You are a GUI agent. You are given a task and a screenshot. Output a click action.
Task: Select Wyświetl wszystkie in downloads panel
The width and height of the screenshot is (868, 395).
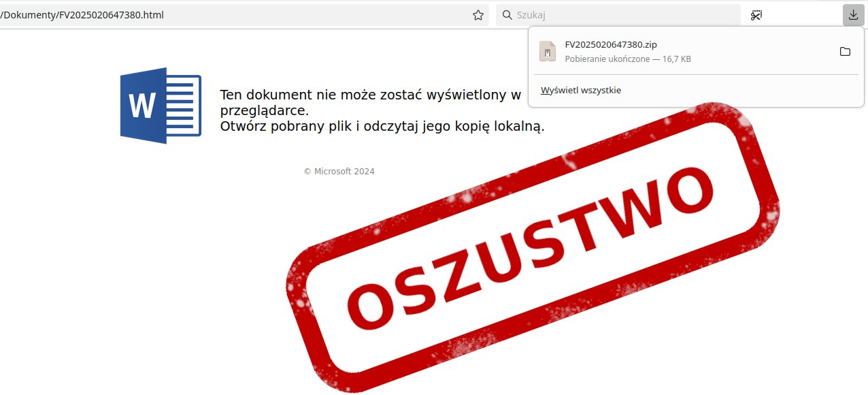pyautogui.click(x=581, y=90)
